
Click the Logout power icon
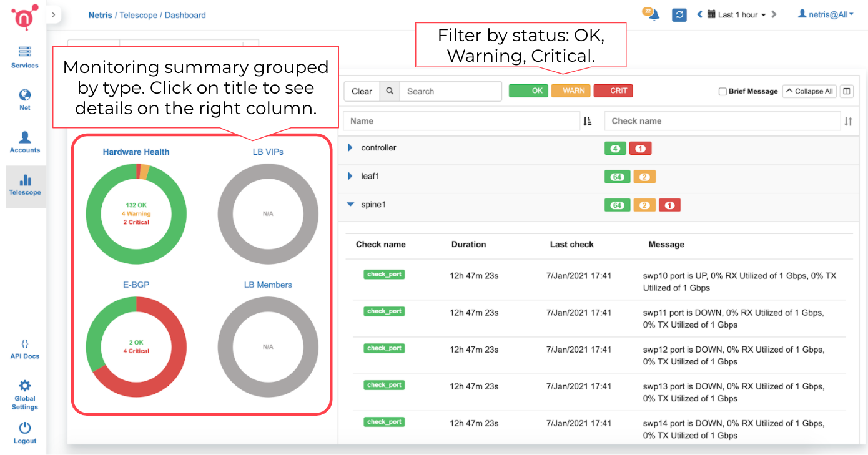point(24,433)
